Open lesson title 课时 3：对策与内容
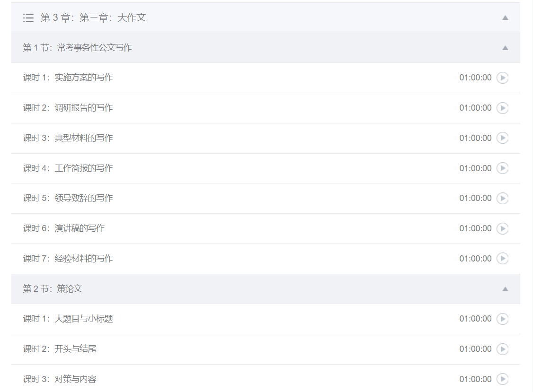533x392 pixels. click(x=60, y=379)
